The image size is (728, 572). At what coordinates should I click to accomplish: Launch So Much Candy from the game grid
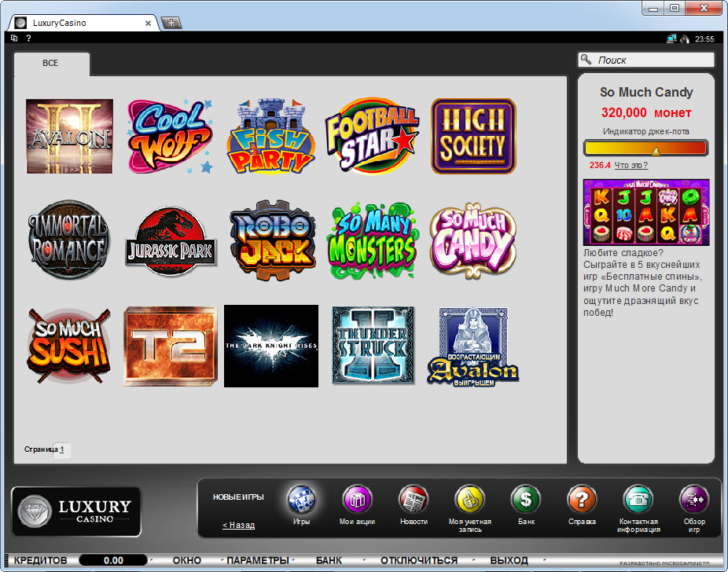472,240
